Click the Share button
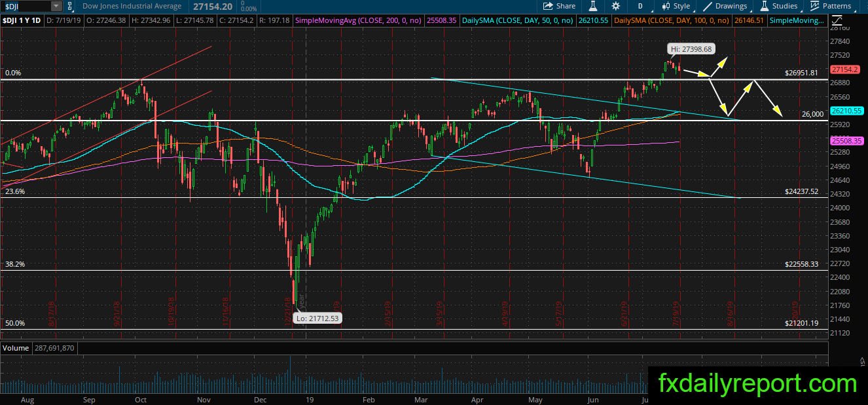Image resolution: width=868 pixels, height=405 pixels. pos(560,6)
